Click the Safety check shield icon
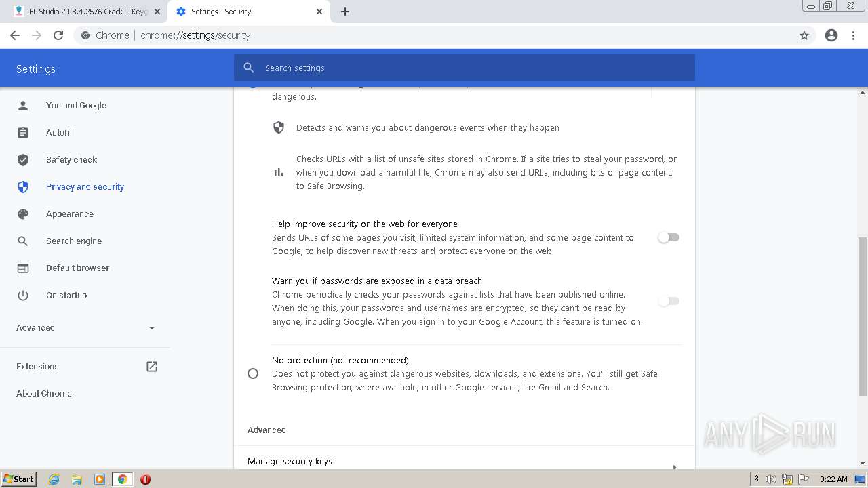Image resolution: width=868 pixels, height=488 pixels. (x=23, y=159)
